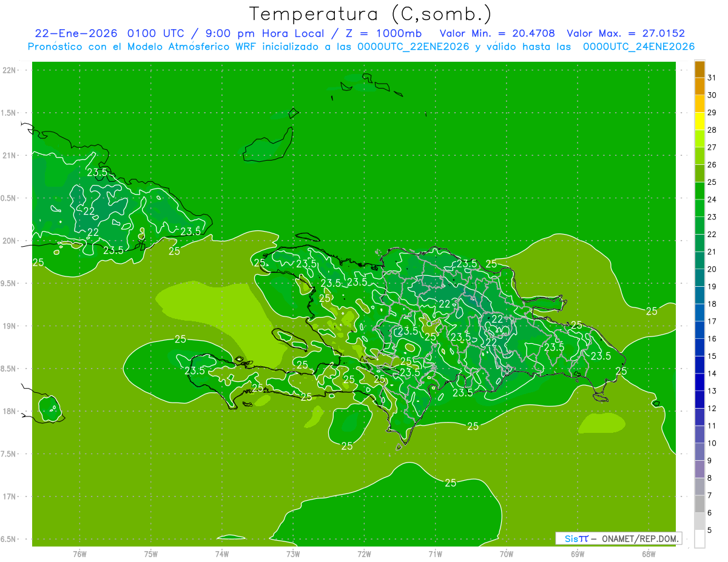Pick the orange swatch between 30 and 31
The width and height of the screenshot is (728, 562).
click(699, 87)
